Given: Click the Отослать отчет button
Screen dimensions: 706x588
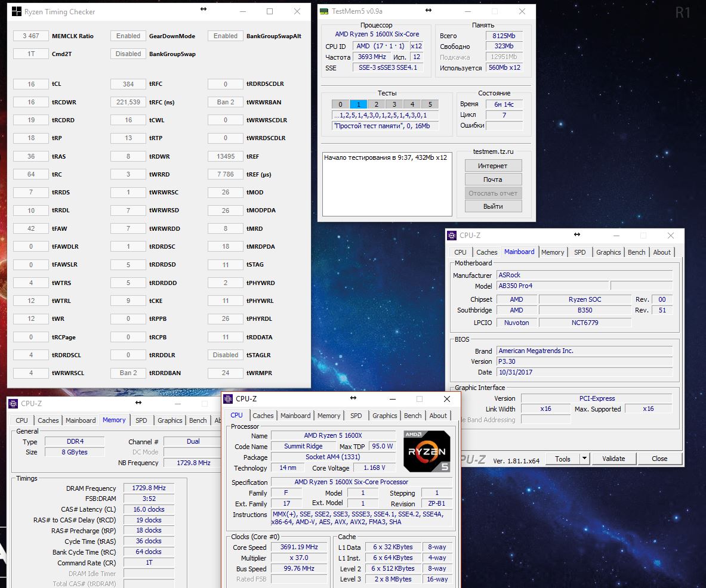Looking at the screenshot, I should [x=493, y=193].
